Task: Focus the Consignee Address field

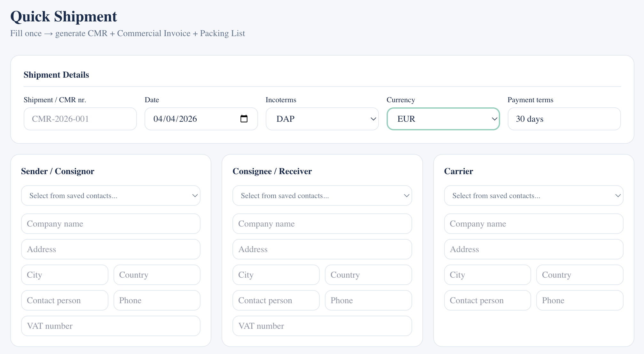Action: (x=322, y=249)
